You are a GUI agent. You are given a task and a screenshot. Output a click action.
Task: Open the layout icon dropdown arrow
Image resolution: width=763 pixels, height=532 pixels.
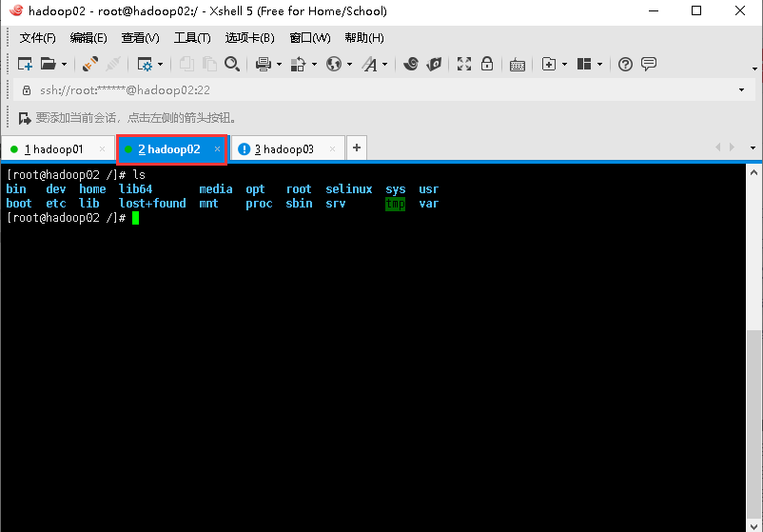pos(600,65)
